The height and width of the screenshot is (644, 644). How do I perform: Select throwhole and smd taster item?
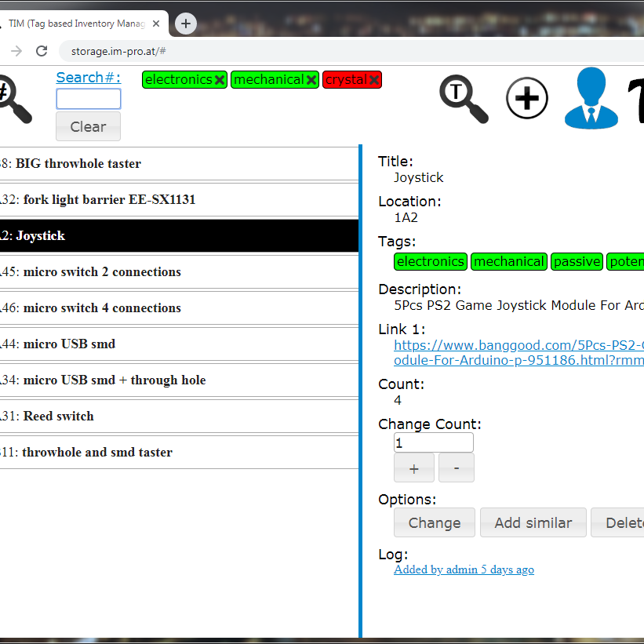click(179, 452)
